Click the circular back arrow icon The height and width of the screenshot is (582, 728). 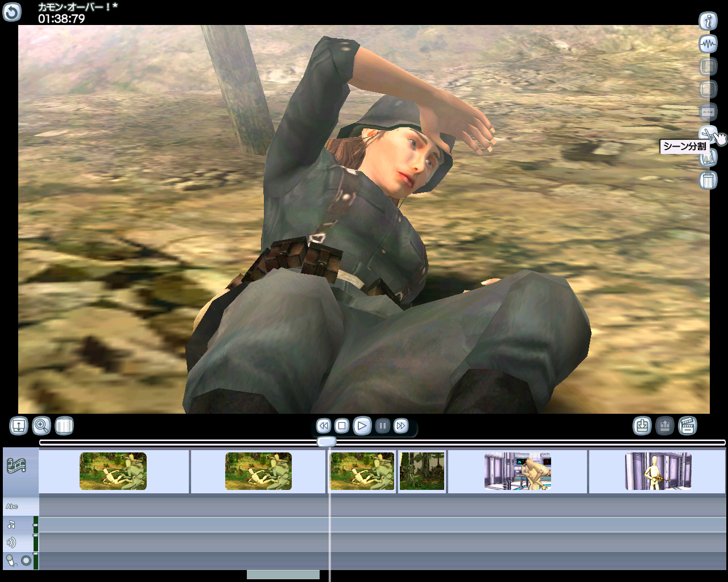[x=12, y=12]
